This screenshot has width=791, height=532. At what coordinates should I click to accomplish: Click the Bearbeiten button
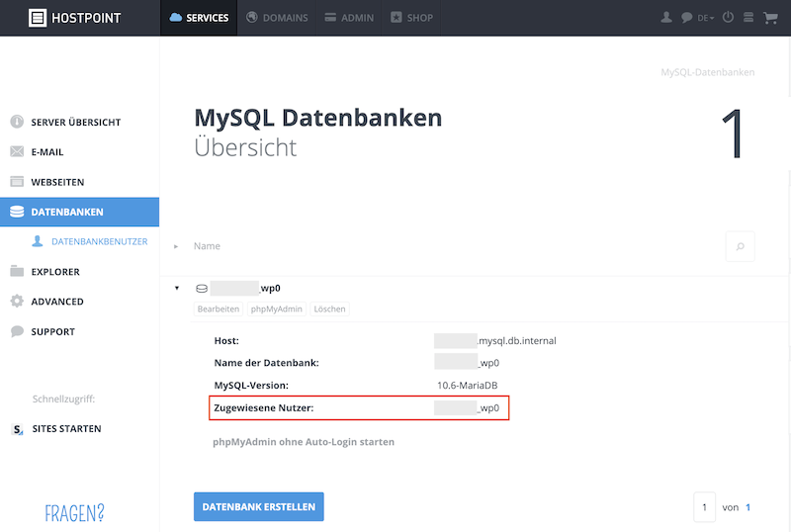(219, 309)
